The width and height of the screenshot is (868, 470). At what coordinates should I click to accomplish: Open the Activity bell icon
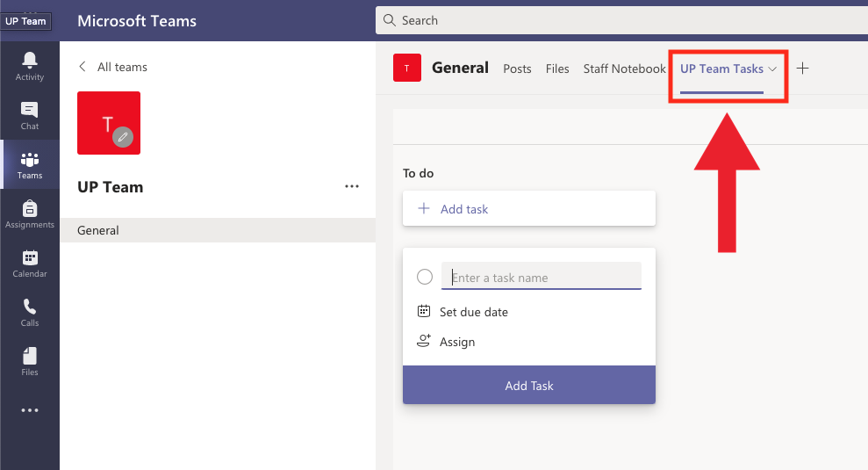(x=29, y=60)
